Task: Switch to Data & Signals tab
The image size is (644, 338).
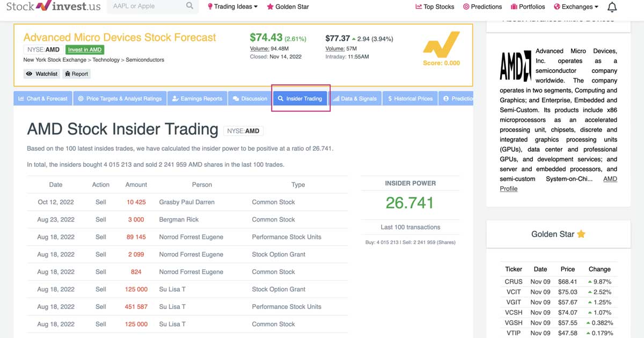Action: [x=355, y=99]
